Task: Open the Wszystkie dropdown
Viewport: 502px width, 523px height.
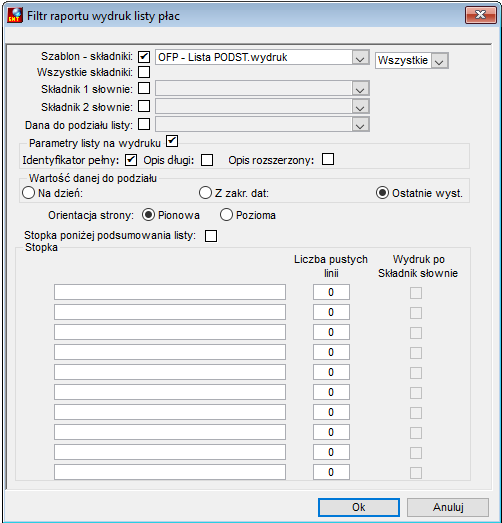Action: tap(439, 61)
